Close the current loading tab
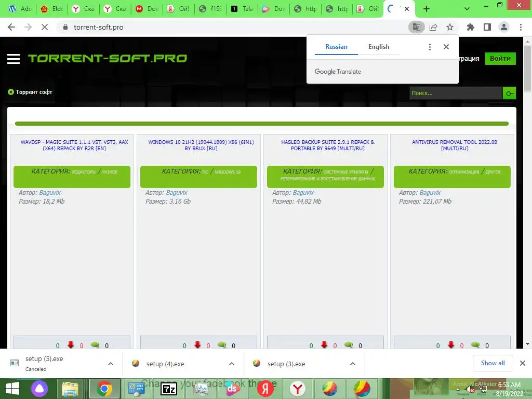This screenshot has height=399, width=532. point(407,9)
